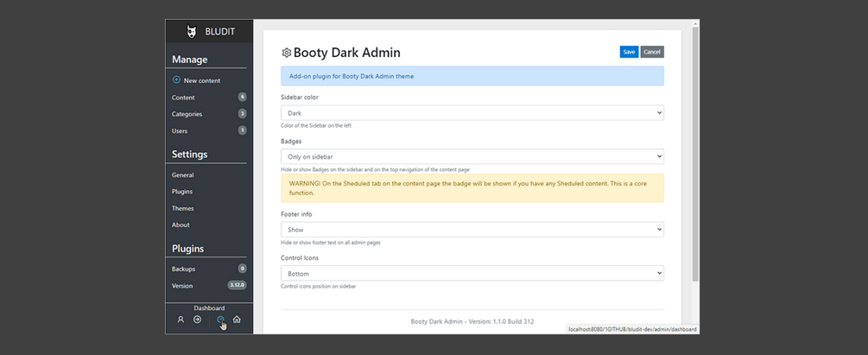Click the footer text 'Booty Dark Admin - Version: 1.1.0 Build 312'
The image size is (868, 355).
(x=472, y=321)
